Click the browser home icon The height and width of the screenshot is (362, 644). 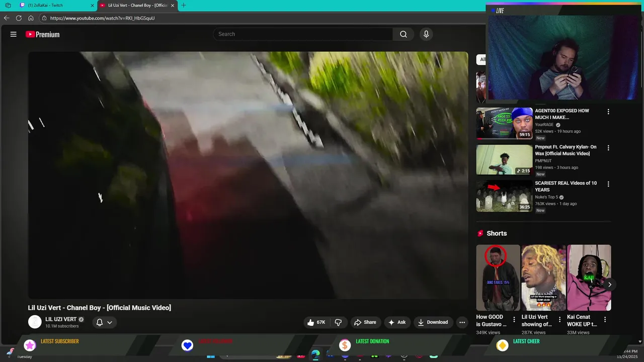31,18
